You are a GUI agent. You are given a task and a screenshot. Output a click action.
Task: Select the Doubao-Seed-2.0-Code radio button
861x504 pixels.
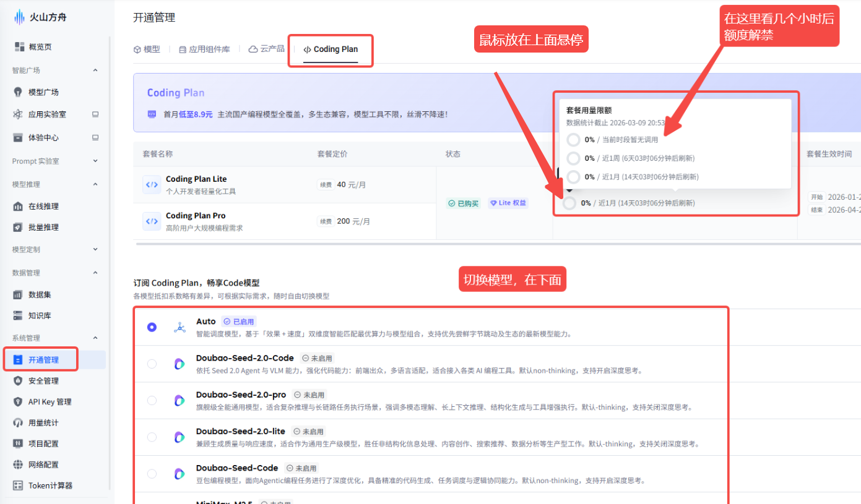tap(152, 364)
